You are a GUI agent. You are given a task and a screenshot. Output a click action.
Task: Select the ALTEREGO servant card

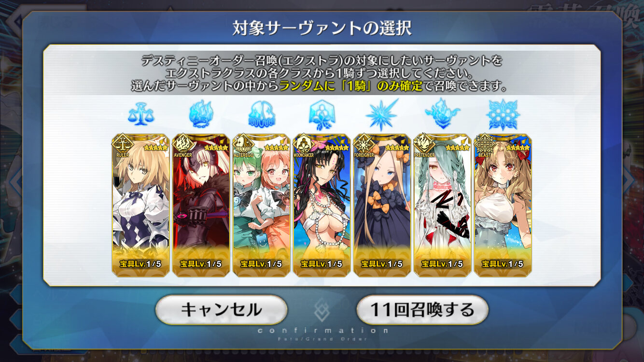(x=261, y=205)
